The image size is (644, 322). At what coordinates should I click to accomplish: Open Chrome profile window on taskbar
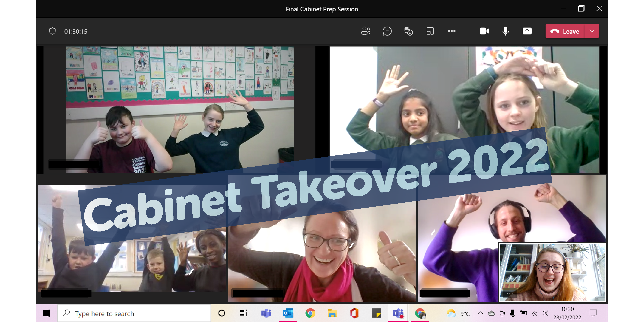tap(420, 313)
